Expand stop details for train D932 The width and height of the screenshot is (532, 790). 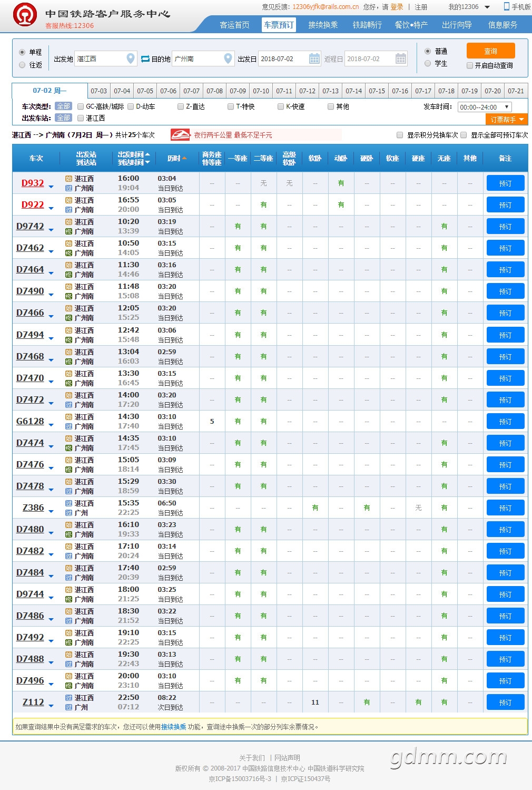tap(51, 187)
